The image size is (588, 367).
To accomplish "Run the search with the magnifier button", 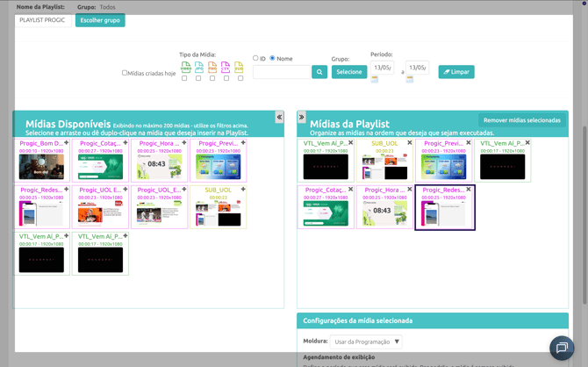I will click(x=319, y=72).
